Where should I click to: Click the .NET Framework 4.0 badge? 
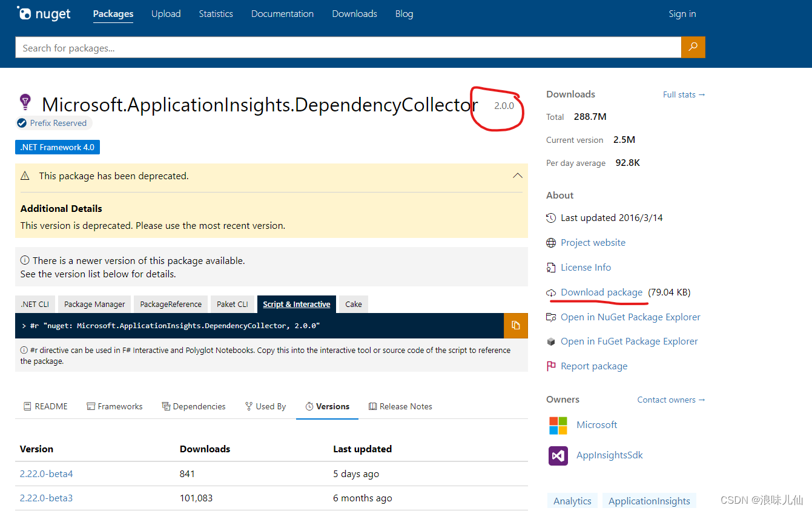point(58,147)
